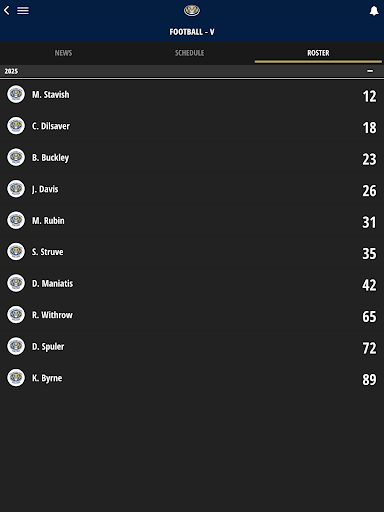384x512 pixels.
Task: Tap the Football - V title
Action: pyautogui.click(x=192, y=32)
